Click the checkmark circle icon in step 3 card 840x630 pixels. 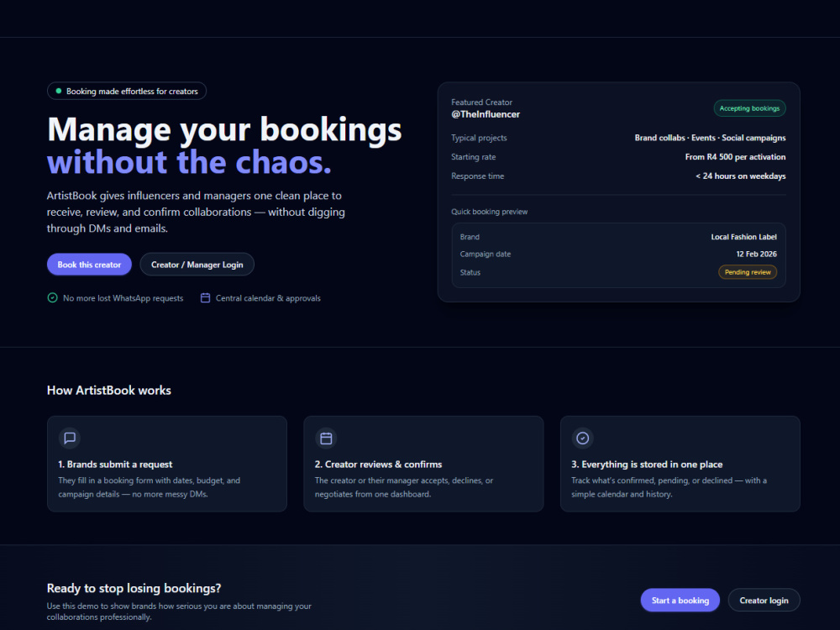582,438
